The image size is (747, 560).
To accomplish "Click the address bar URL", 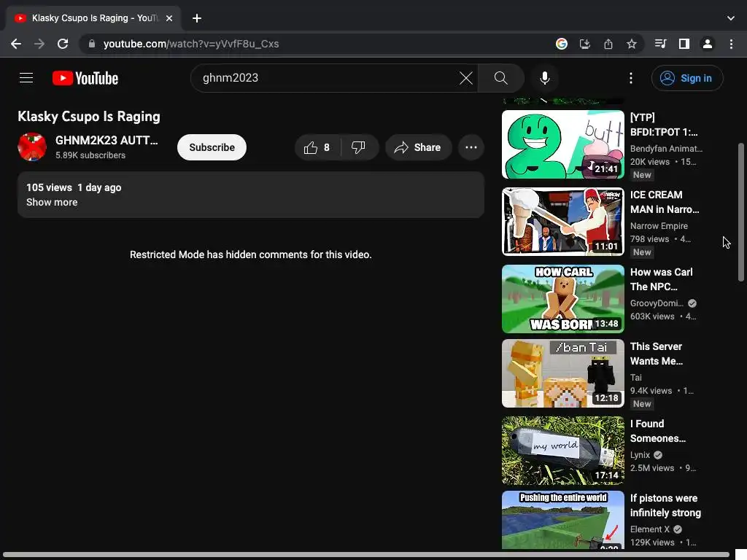I will click(x=191, y=44).
